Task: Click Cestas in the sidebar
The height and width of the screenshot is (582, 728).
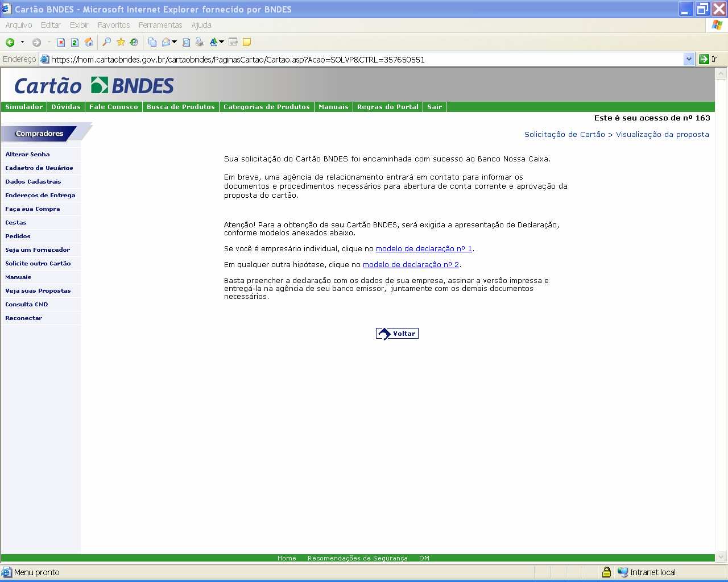Action: point(16,223)
